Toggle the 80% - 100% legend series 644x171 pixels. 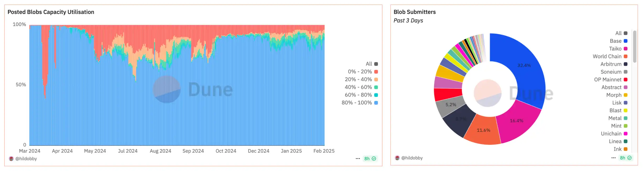[x=357, y=103]
